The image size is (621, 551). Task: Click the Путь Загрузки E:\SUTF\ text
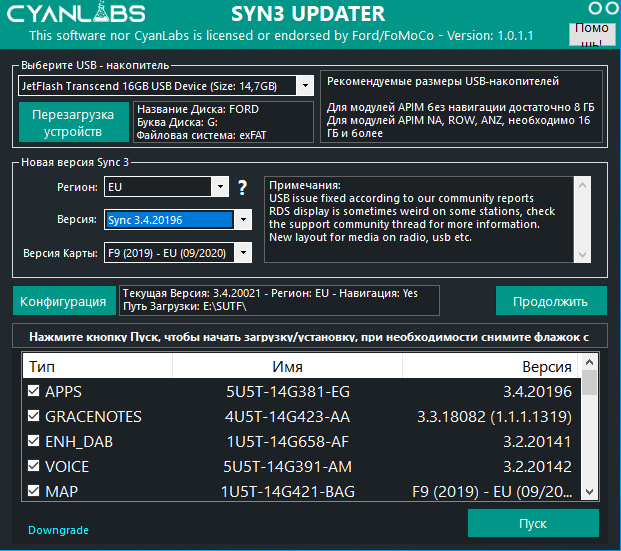(185, 307)
